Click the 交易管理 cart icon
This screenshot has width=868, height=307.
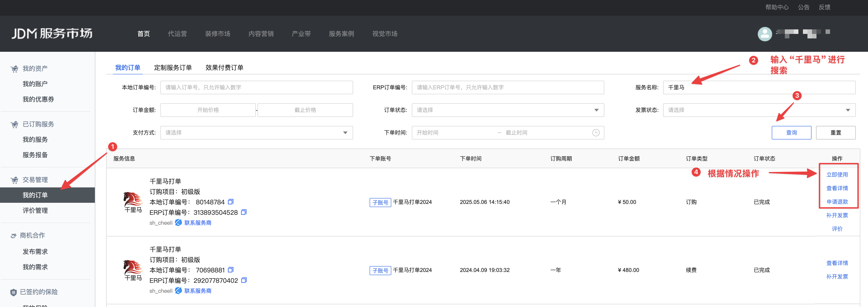14,180
